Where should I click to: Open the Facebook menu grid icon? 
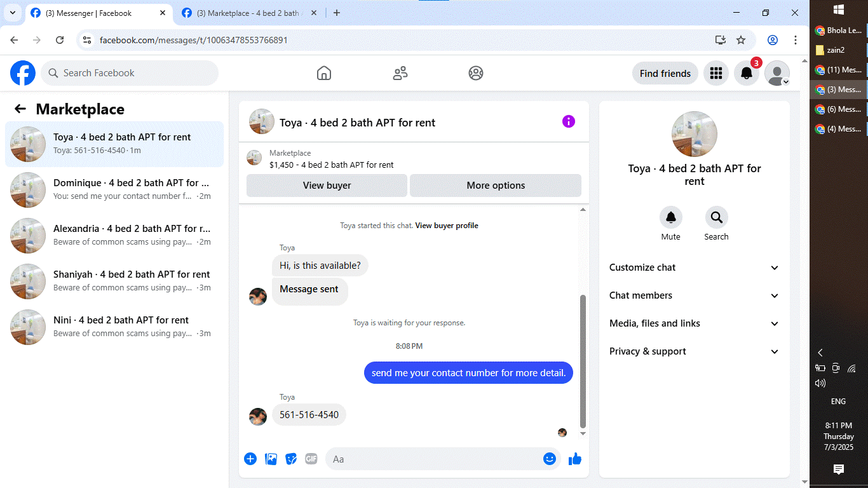[x=716, y=73]
